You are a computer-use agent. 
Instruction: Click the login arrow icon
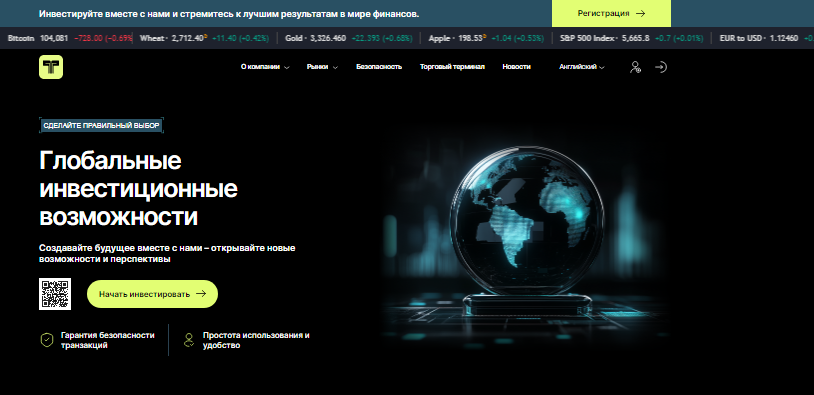click(x=660, y=67)
